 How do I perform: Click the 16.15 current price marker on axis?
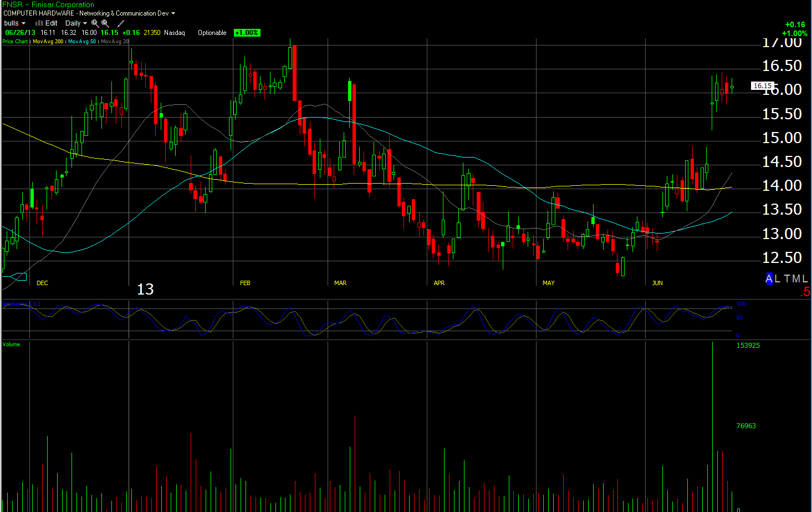tap(762, 85)
